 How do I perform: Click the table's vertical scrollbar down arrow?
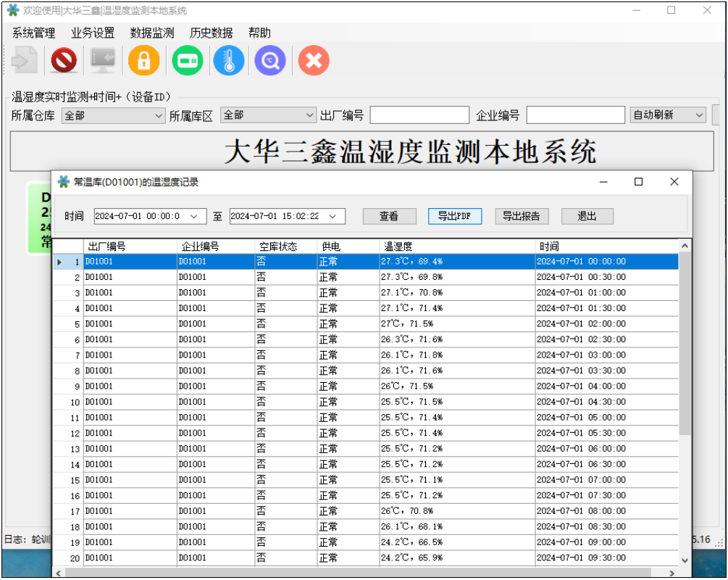685,560
